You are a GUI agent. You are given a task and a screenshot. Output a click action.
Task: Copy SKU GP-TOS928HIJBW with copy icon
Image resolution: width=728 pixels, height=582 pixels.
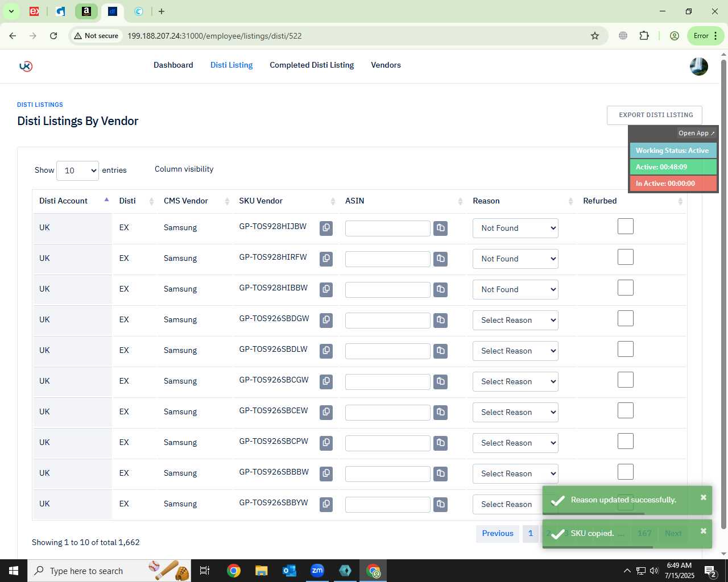tap(326, 228)
